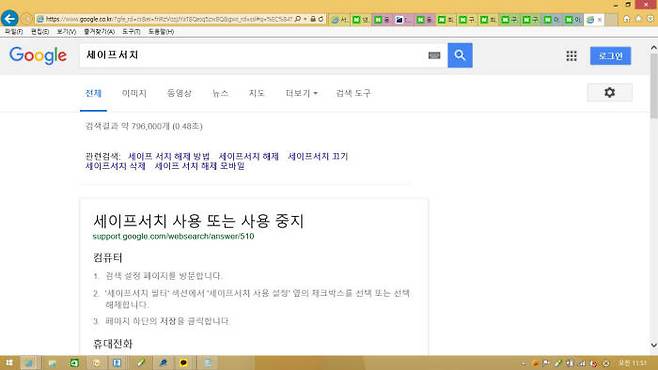This screenshot has width=658, height=370.
Task: Close the active browser tab
Action: click(600, 19)
